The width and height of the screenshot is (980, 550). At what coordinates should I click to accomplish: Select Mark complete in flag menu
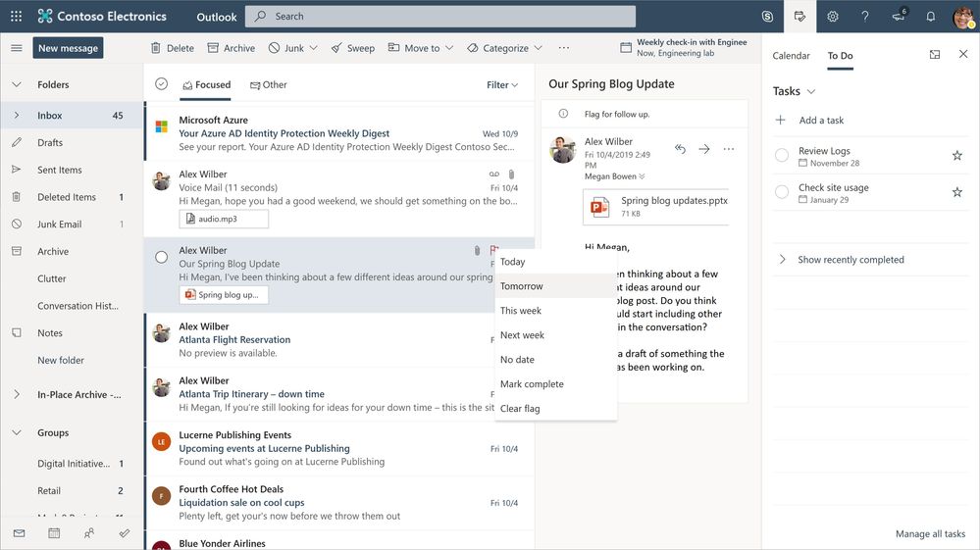click(x=555, y=384)
